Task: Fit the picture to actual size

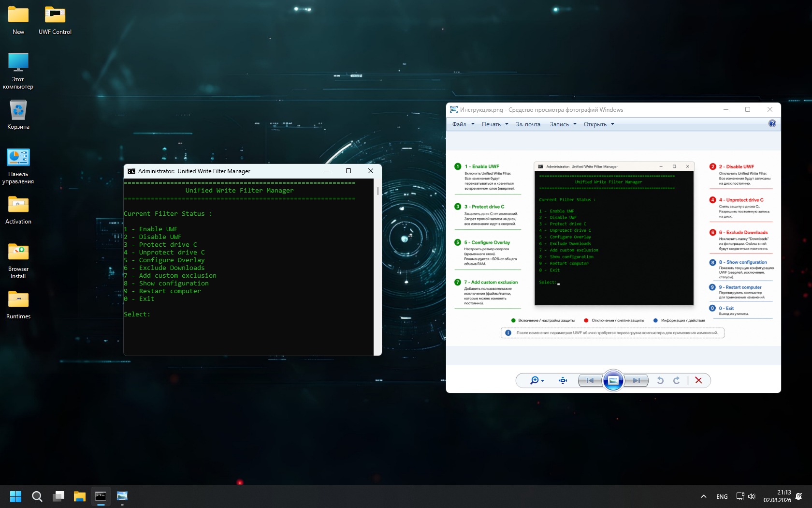Action: [x=563, y=381]
